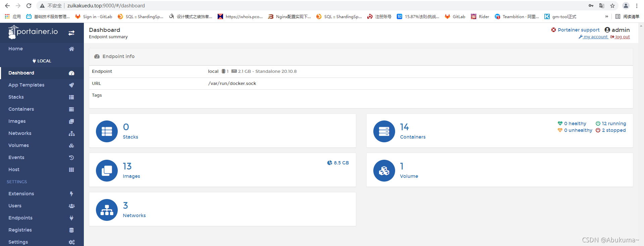Click the Extensions bolt icon in sidebar
The height and width of the screenshot is (246, 644).
coord(71,194)
